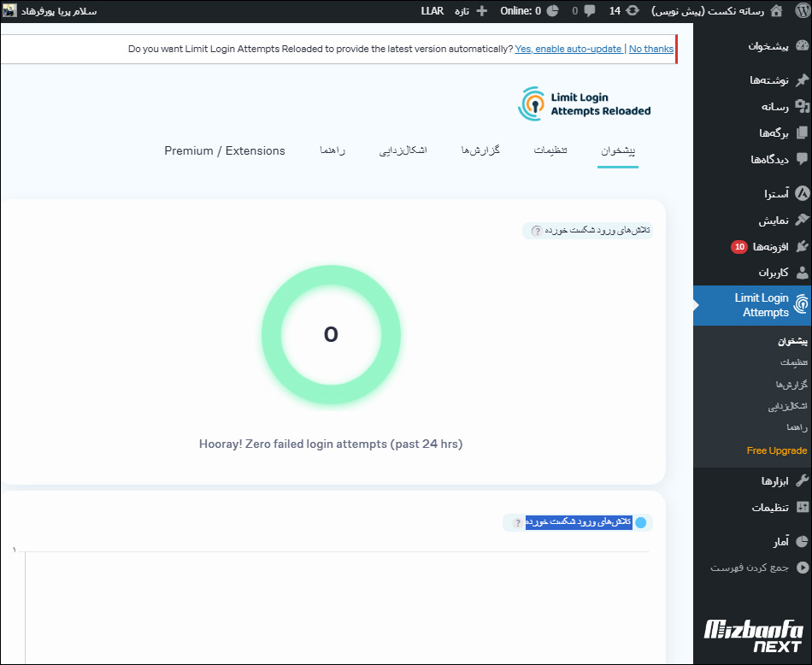
Task: Click the No thanks link
Action: coord(651,49)
